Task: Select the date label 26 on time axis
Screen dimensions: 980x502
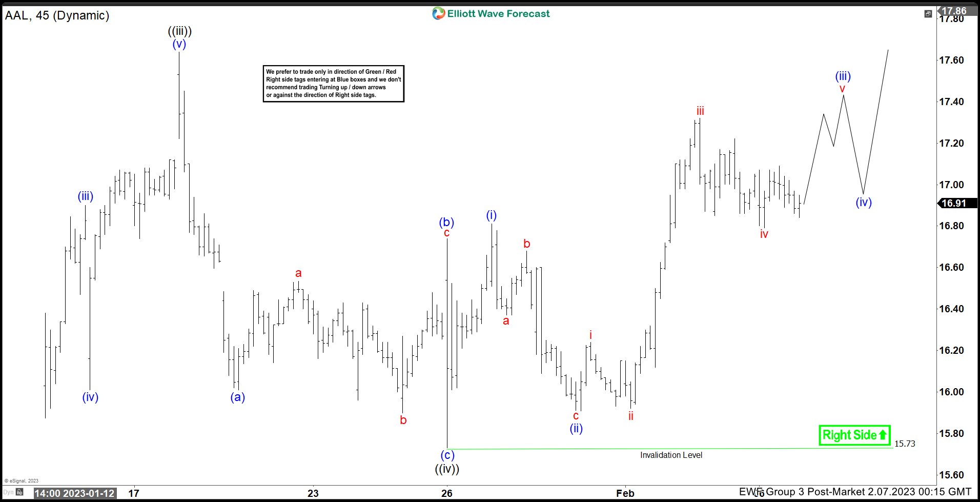Action: click(446, 493)
